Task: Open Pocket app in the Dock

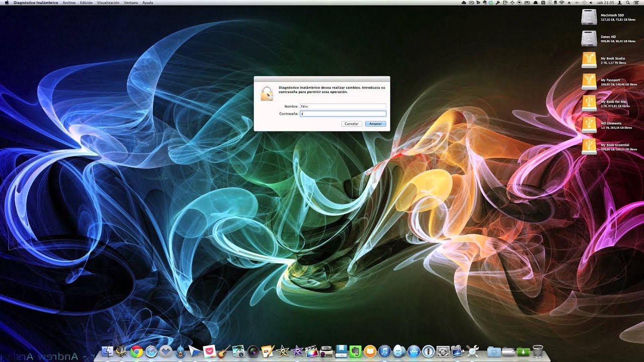Action: pos(209,351)
